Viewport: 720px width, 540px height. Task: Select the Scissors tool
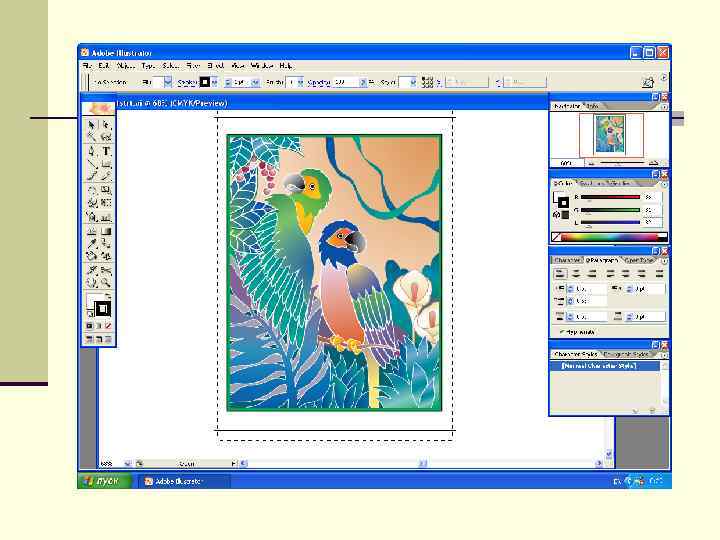(106, 270)
